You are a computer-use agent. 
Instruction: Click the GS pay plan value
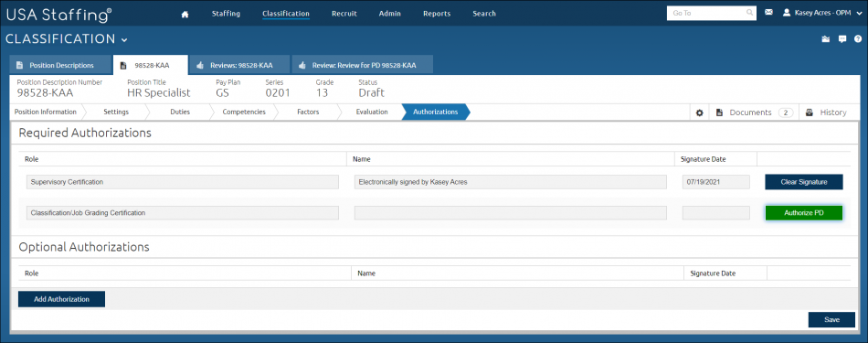click(224, 92)
